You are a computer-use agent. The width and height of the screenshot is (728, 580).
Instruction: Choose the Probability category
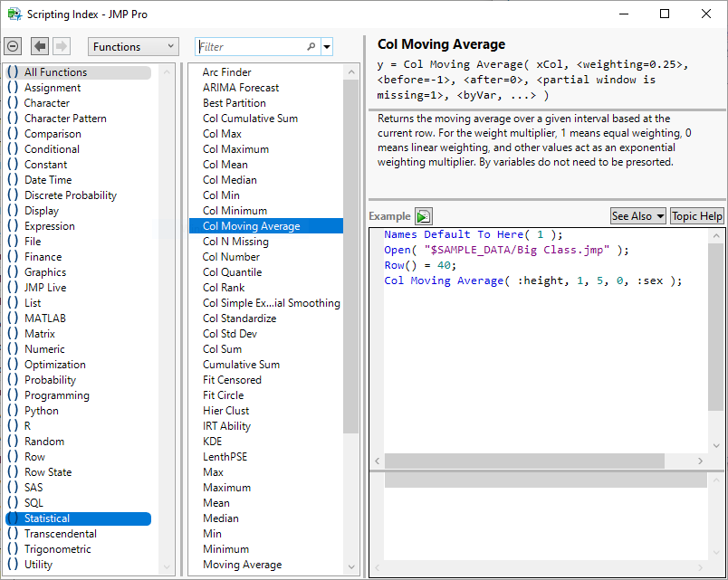[x=50, y=380]
